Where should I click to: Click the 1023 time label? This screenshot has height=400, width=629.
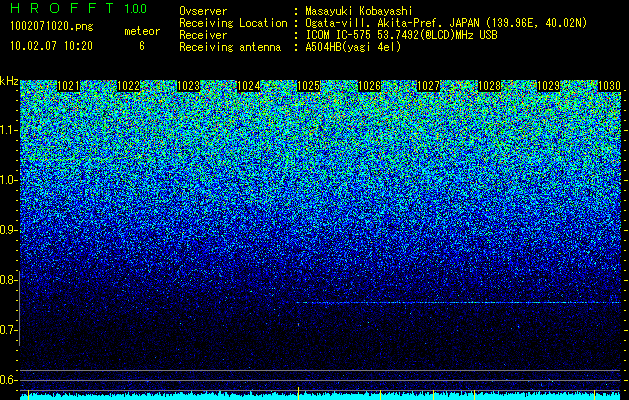[x=189, y=86]
